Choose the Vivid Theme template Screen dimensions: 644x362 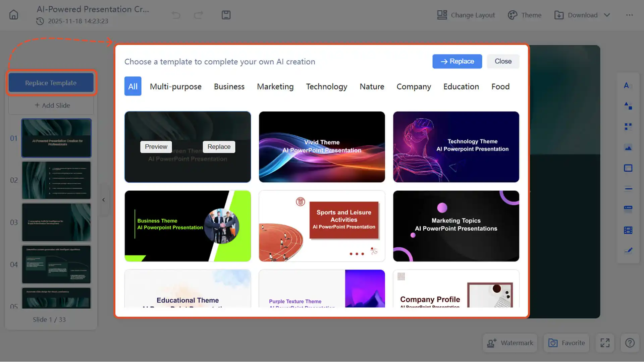[x=322, y=147]
